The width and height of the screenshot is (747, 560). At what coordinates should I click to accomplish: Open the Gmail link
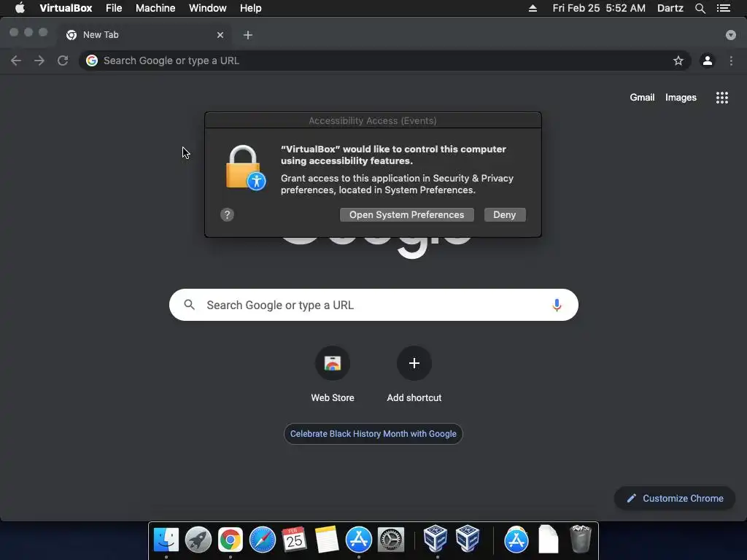click(x=642, y=97)
